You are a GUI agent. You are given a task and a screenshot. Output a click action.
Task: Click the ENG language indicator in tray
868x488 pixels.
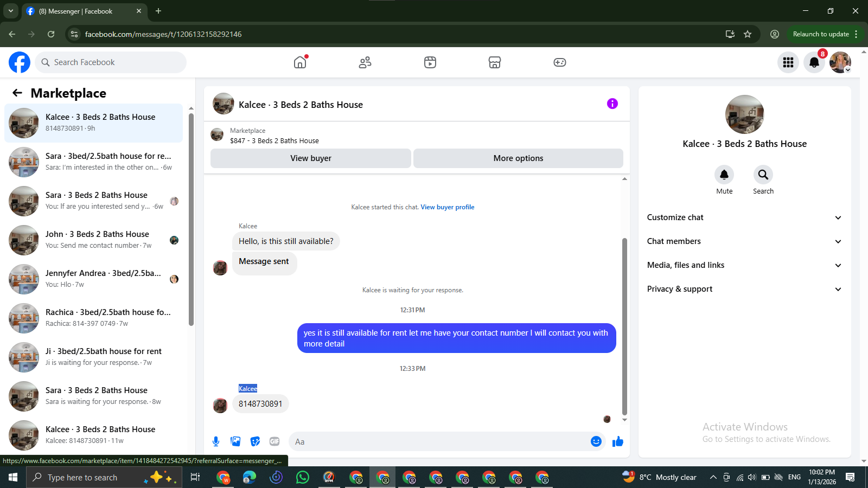pos(794,477)
